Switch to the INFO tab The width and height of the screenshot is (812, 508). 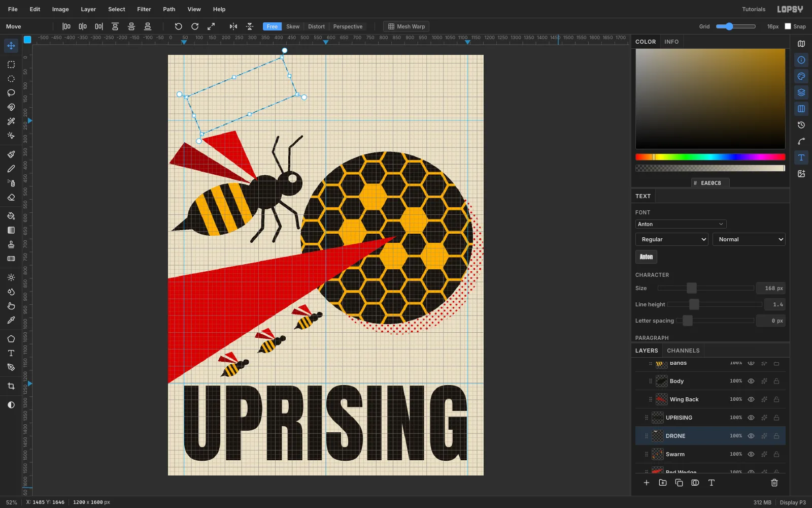pyautogui.click(x=671, y=42)
